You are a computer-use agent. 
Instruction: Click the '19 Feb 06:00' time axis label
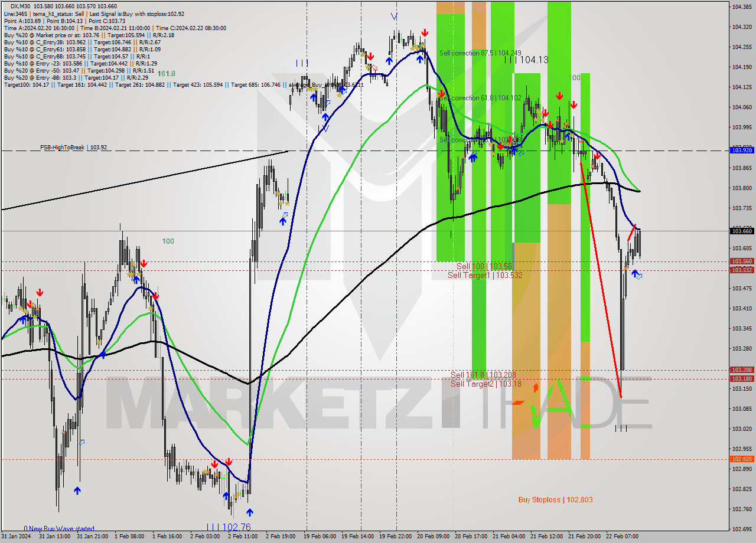[x=318, y=537]
